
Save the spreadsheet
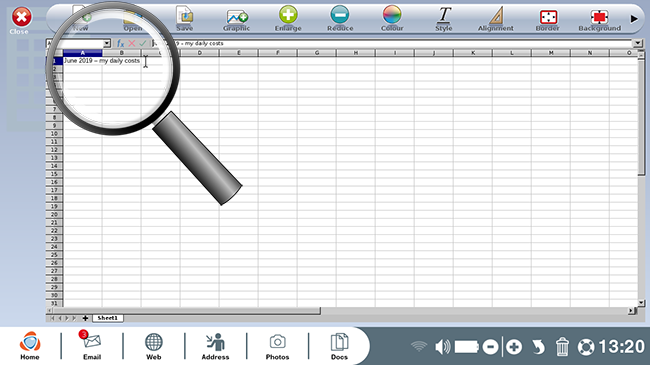pos(184,19)
